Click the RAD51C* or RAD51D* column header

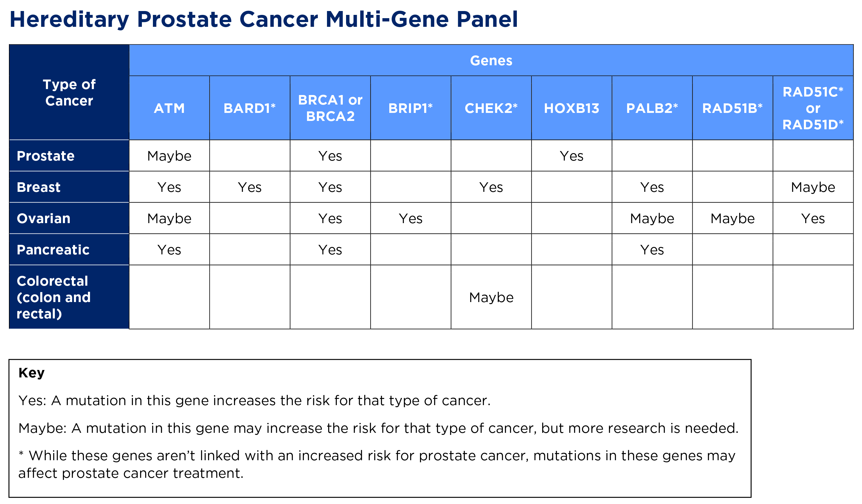813,108
